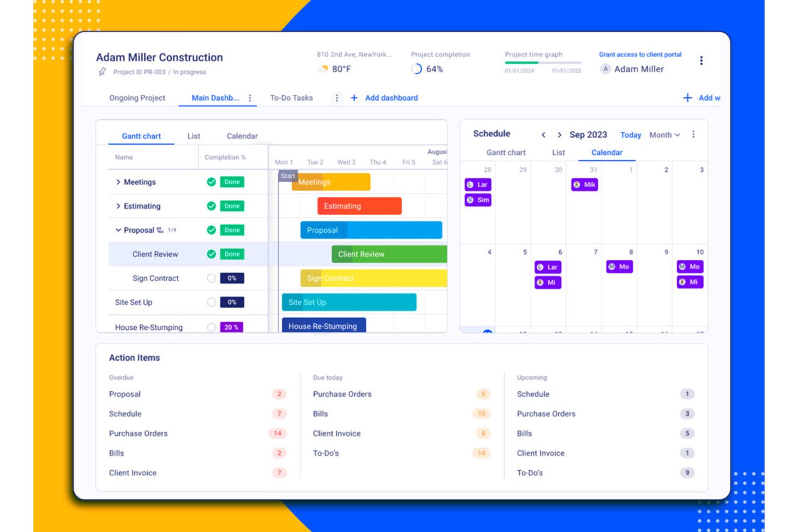Screen dimensions: 798x532
Task: Click the Site Set Up Gantt bar
Action: tap(349, 302)
